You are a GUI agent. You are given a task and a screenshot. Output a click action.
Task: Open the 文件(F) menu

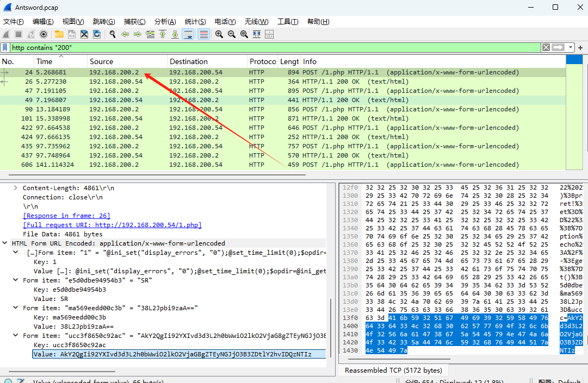pyautogui.click(x=14, y=22)
